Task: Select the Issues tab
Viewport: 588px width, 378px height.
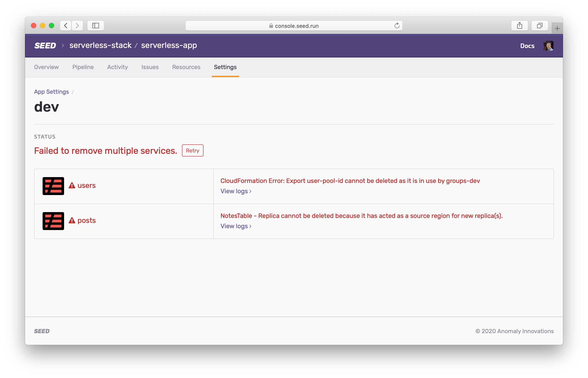Action: [150, 67]
